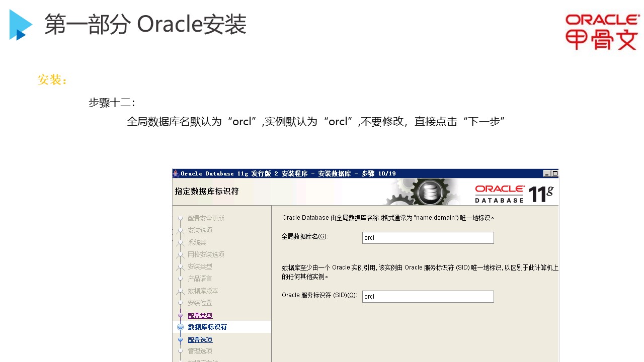
Task: Click the installer title bar Java icon
Action: (176, 173)
